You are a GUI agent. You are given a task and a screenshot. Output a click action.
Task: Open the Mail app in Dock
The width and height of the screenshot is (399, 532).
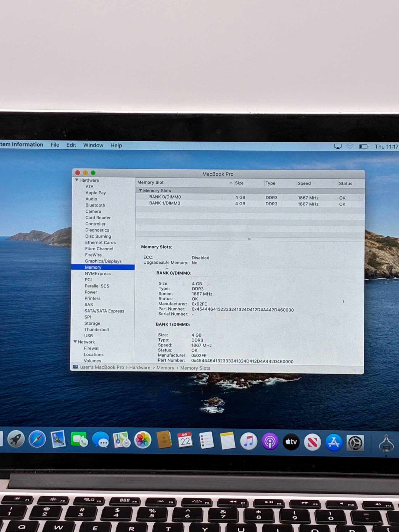tap(58, 439)
